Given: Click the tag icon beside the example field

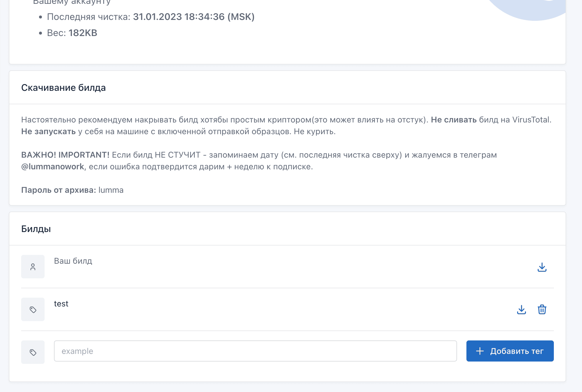Looking at the screenshot, I should (x=33, y=352).
